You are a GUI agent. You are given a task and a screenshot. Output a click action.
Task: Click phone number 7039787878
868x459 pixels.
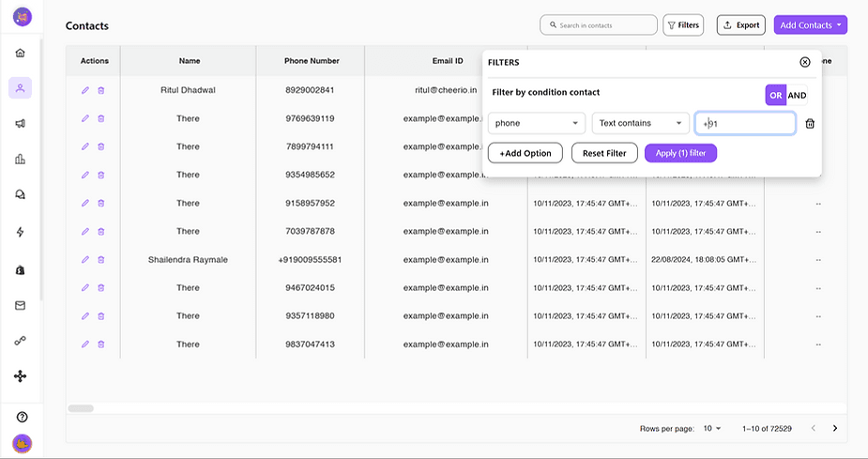[310, 232]
